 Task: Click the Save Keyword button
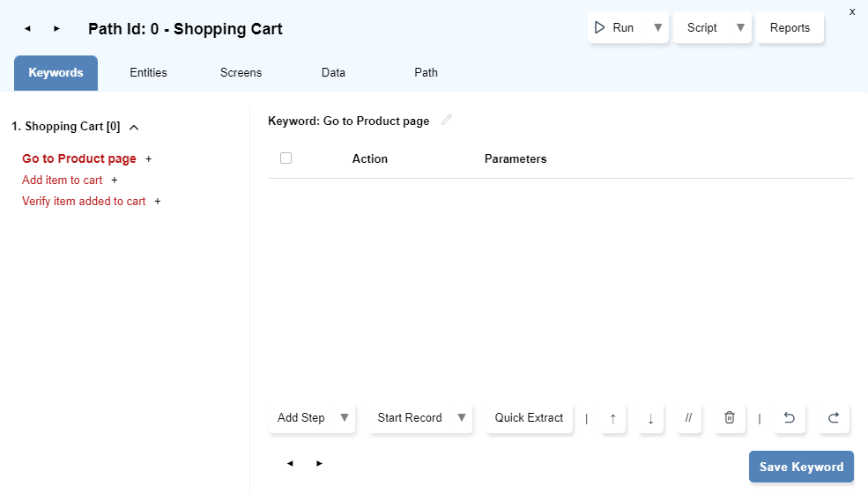pyautogui.click(x=801, y=467)
